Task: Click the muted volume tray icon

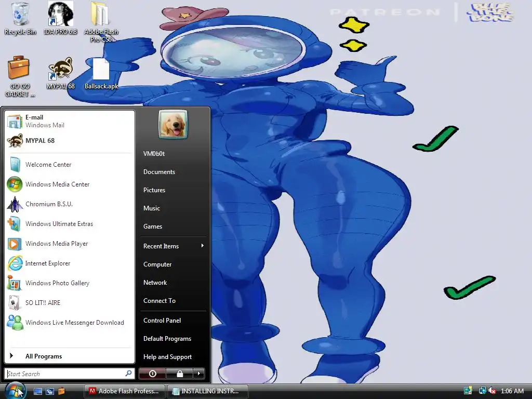Action: pos(492,391)
